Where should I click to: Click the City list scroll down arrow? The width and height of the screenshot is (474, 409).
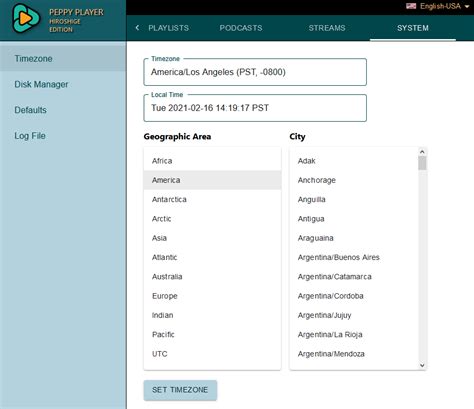point(422,365)
